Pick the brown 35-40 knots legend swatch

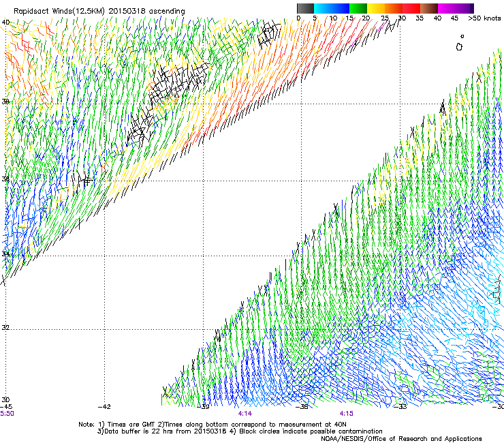pos(429,8)
